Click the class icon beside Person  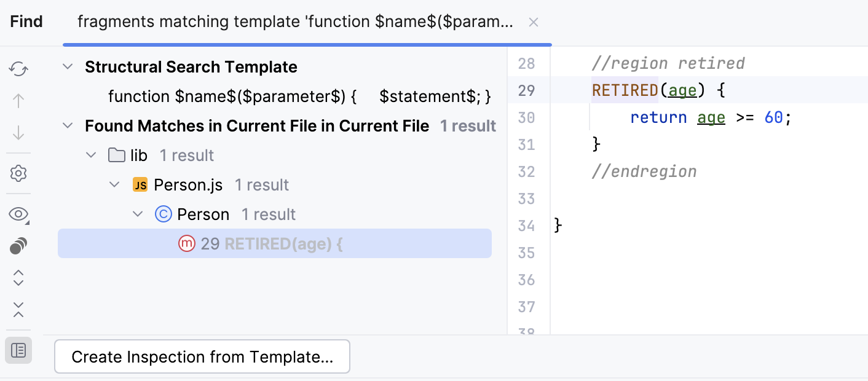click(x=162, y=214)
